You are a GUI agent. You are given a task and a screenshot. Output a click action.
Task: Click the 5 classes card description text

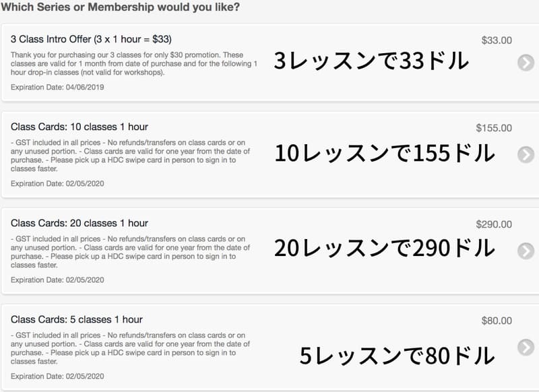tap(130, 348)
